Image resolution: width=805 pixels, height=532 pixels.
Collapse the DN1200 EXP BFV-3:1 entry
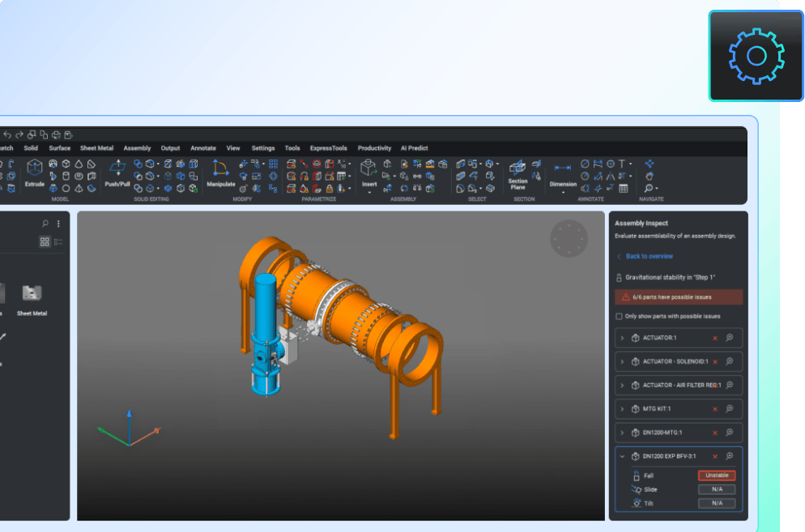(620, 455)
